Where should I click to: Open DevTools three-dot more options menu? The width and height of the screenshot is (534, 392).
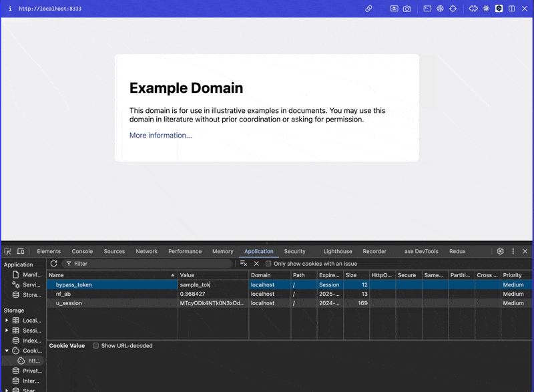pos(513,251)
